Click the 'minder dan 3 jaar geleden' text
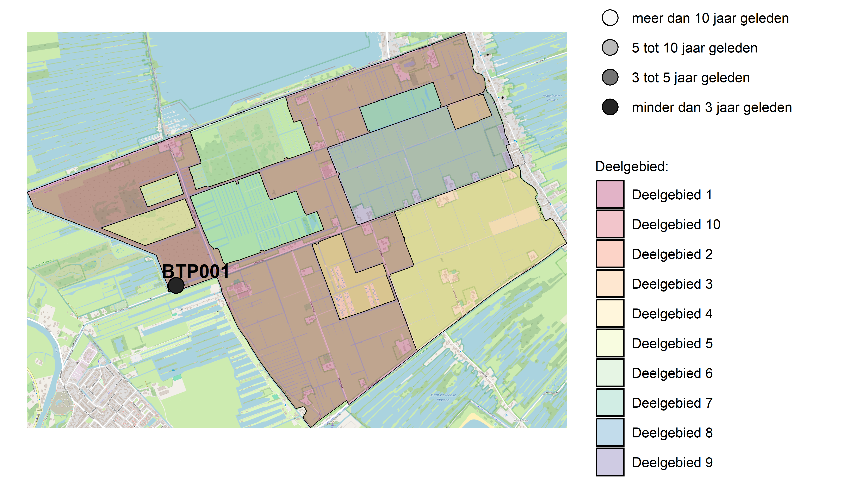The width and height of the screenshot is (868, 487). 712,107
